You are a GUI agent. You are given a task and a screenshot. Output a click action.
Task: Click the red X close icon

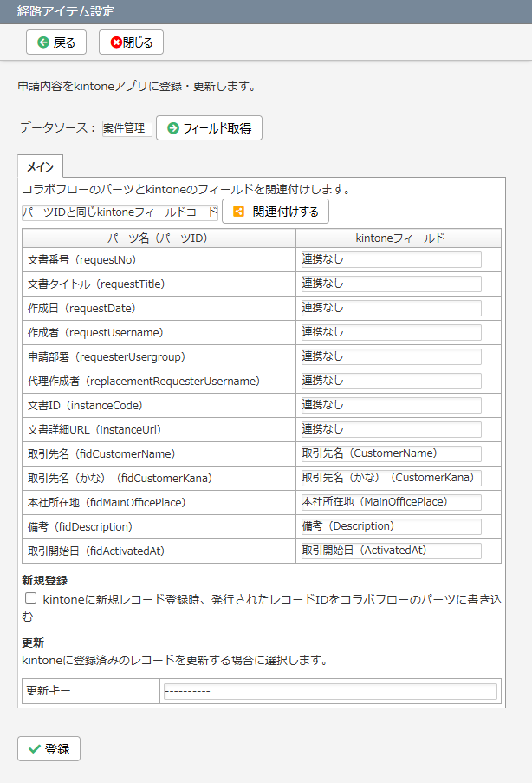116,42
